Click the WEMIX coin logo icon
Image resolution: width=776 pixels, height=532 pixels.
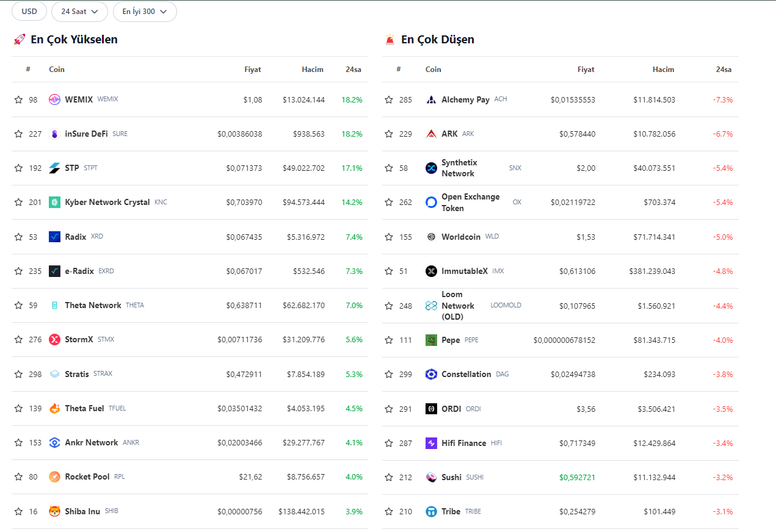tap(54, 99)
